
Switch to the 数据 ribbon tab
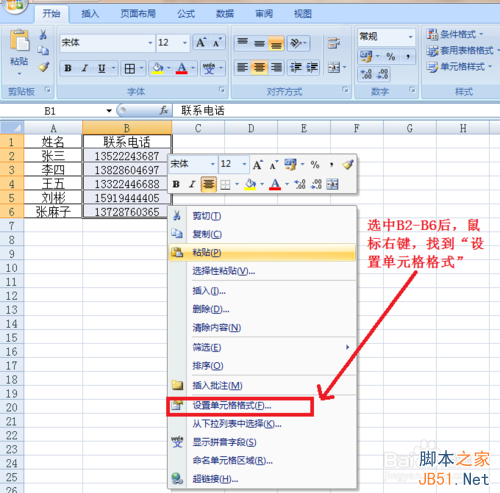tap(225, 14)
